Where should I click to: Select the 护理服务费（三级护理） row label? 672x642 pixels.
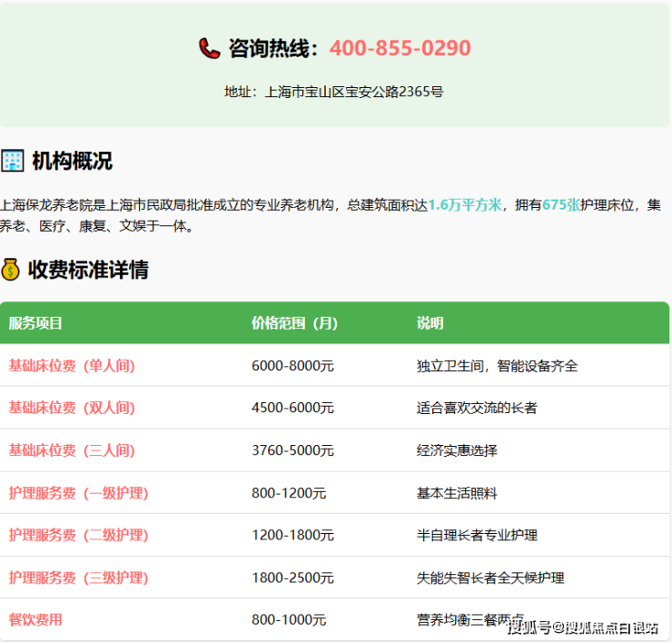(x=78, y=578)
